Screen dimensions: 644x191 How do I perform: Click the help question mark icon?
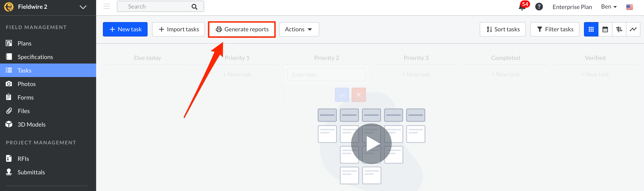(539, 7)
